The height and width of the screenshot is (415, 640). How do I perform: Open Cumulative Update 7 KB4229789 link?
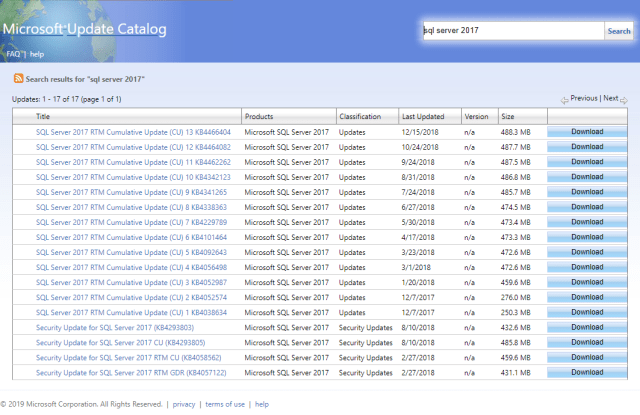coord(131,222)
